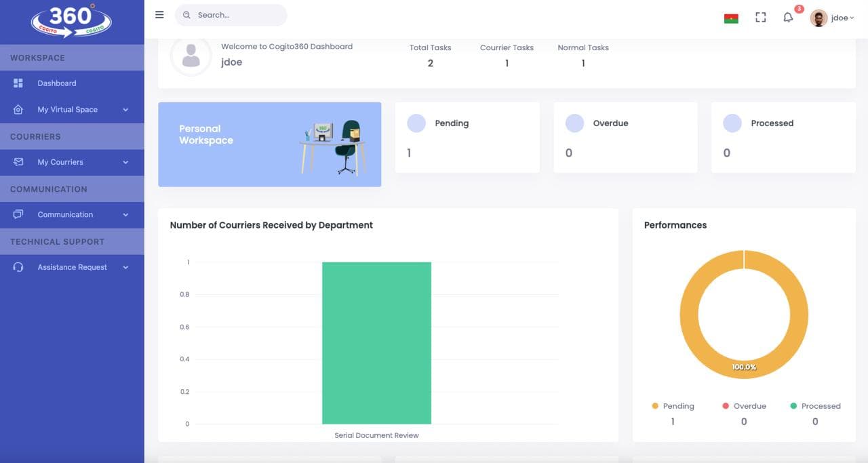The height and width of the screenshot is (463, 868).
Task: Click the Burkina Faso flag language icon
Action: click(731, 18)
